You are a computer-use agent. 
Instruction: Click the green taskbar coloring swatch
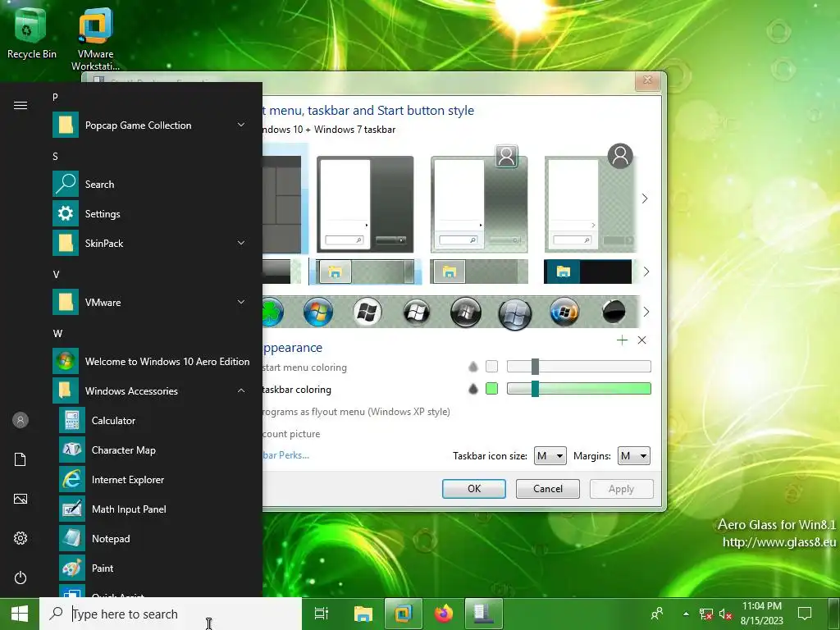492,389
